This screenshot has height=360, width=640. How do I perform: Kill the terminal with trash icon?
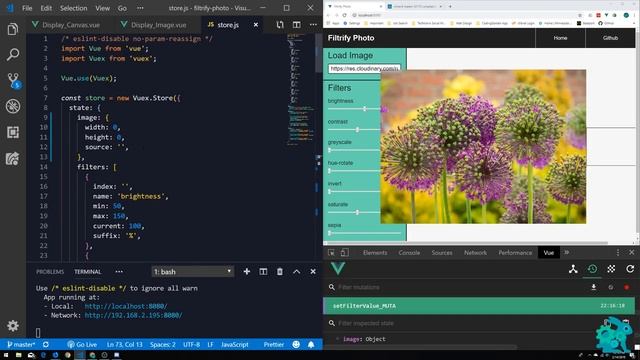[280, 271]
